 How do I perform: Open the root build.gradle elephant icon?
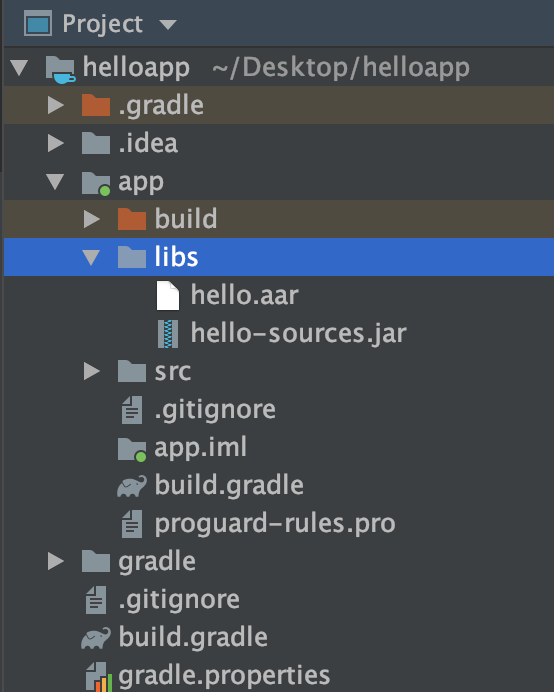[96, 638]
